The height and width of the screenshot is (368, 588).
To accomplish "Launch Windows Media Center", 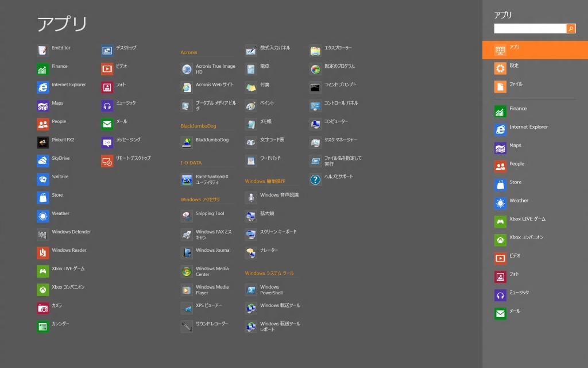I will coord(187,271).
